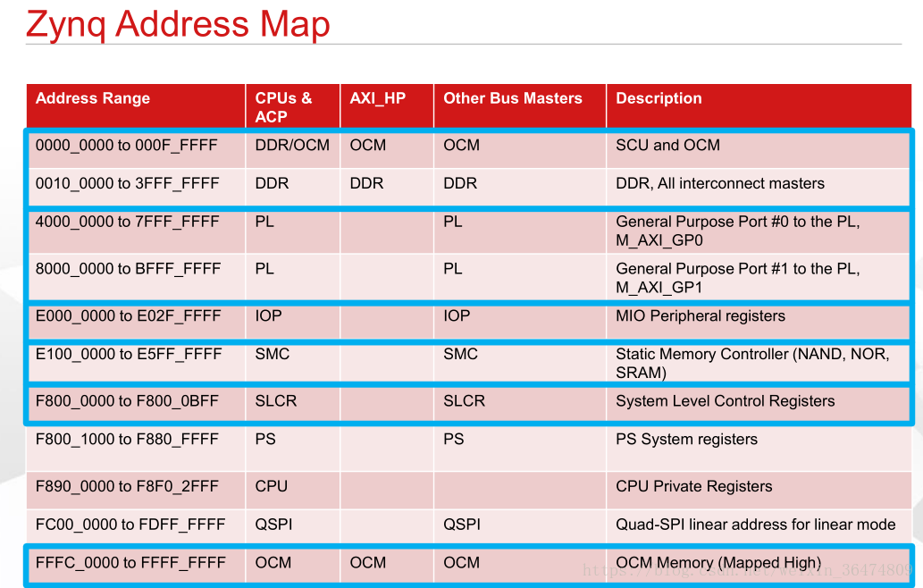Select the 'Zynq Address Map' title text

tap(178, 25)
